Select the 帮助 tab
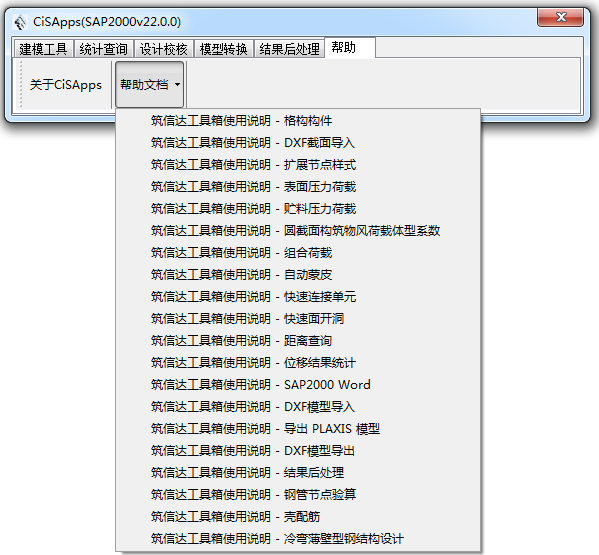 [350, 48]
